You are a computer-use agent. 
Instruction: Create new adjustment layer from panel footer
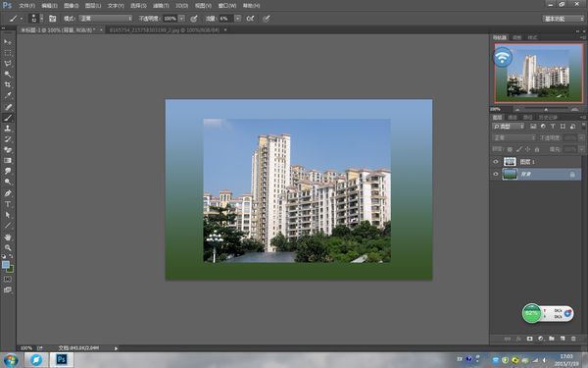point(540,339)
